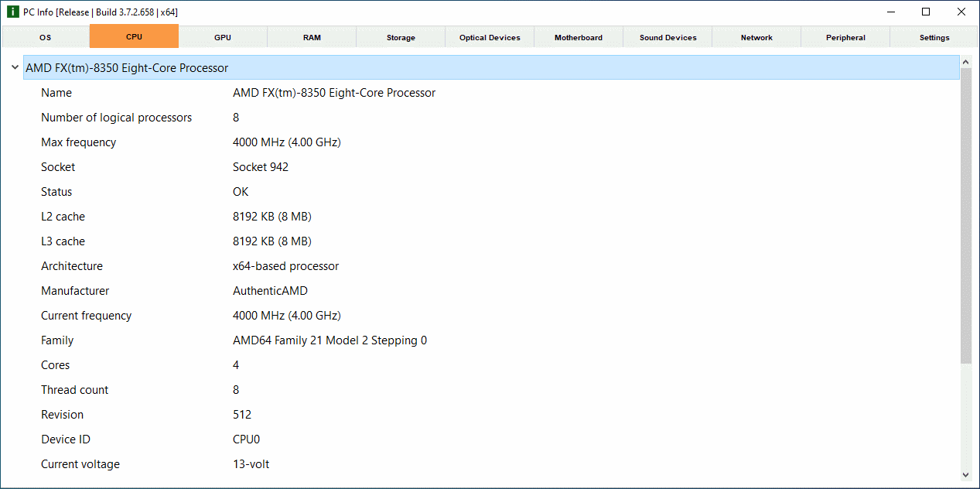This screenshot has height=489, width=980.
Task: Open the Settings tab
Action: point(934,37)
